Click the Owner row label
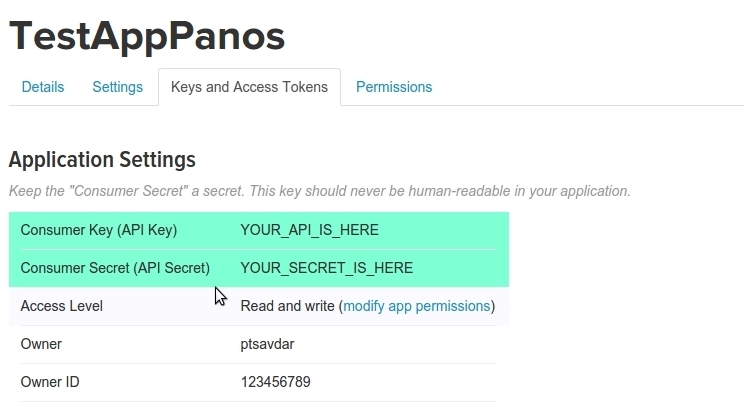 41,344
